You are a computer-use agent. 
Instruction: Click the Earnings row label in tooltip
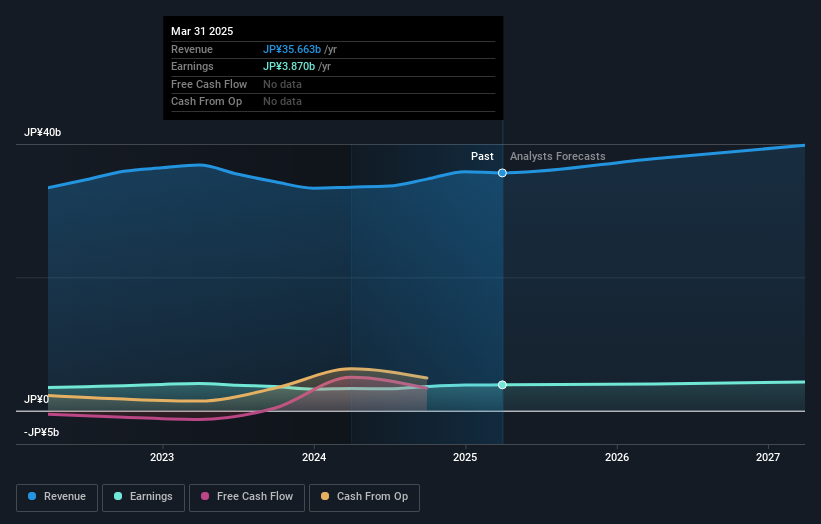[192, 66]
